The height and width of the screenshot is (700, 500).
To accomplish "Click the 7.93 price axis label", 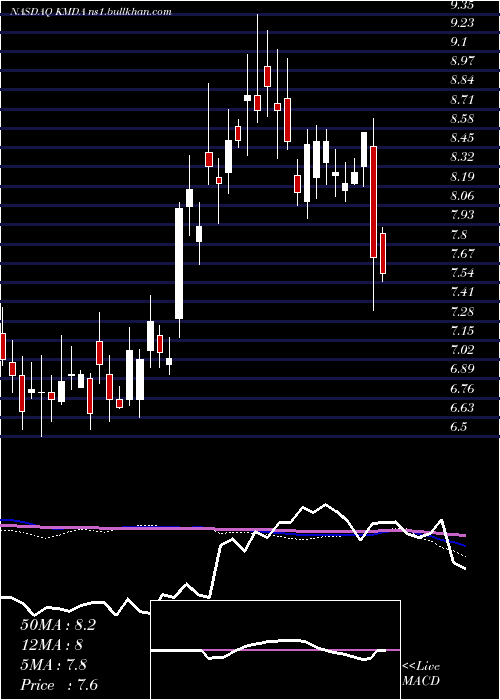I will 462,215.
